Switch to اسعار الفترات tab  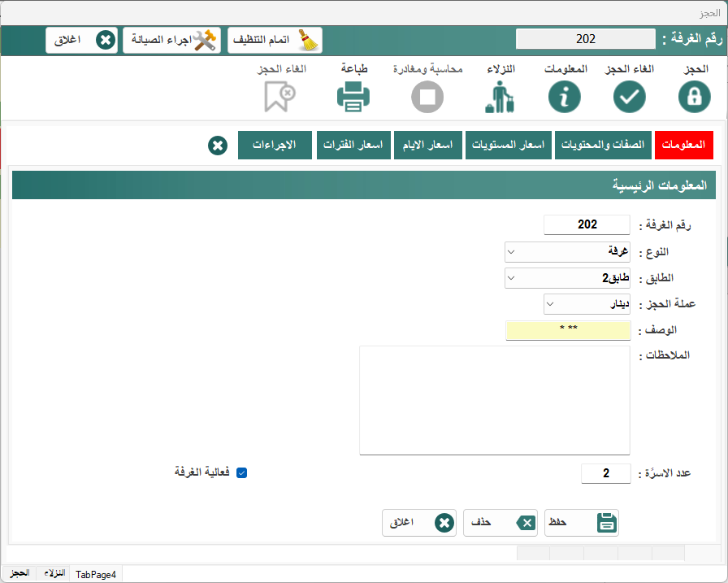click(353, 145)
